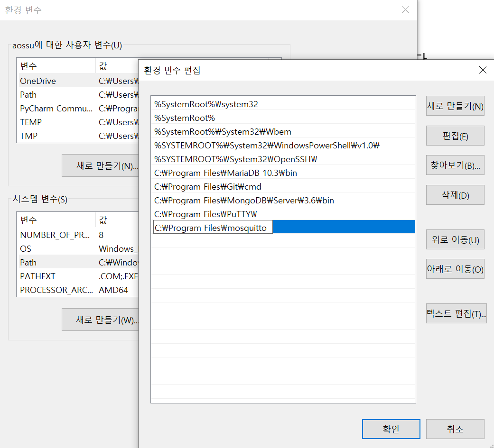Click into the mosquitto path edit field
494x448 pixels.
(x=213, y=228)
